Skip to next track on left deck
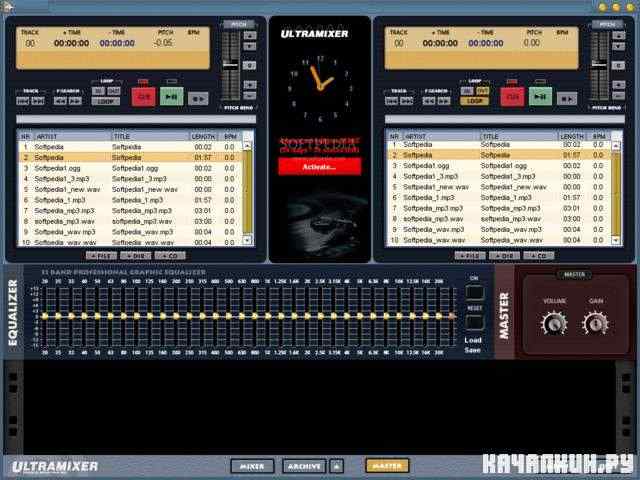 38,101
